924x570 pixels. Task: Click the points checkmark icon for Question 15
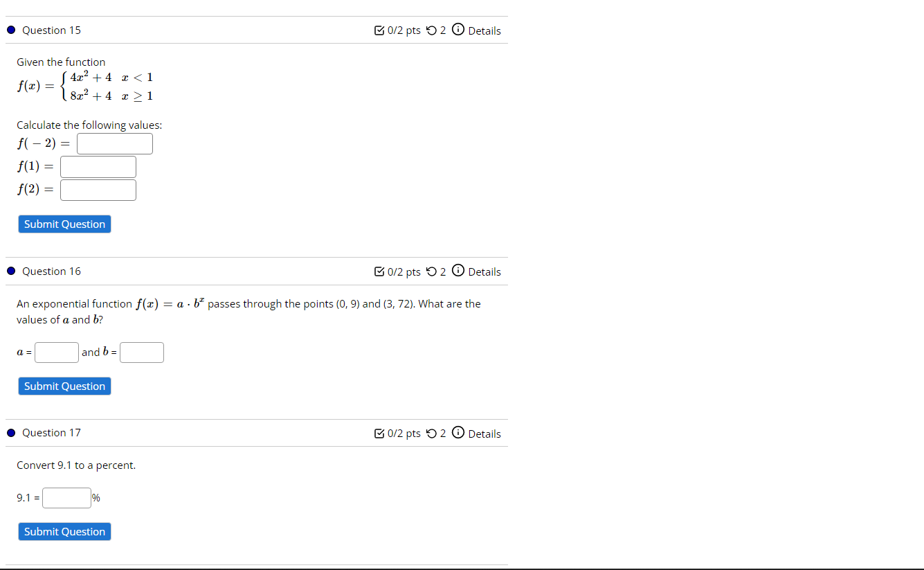[379, 30]
